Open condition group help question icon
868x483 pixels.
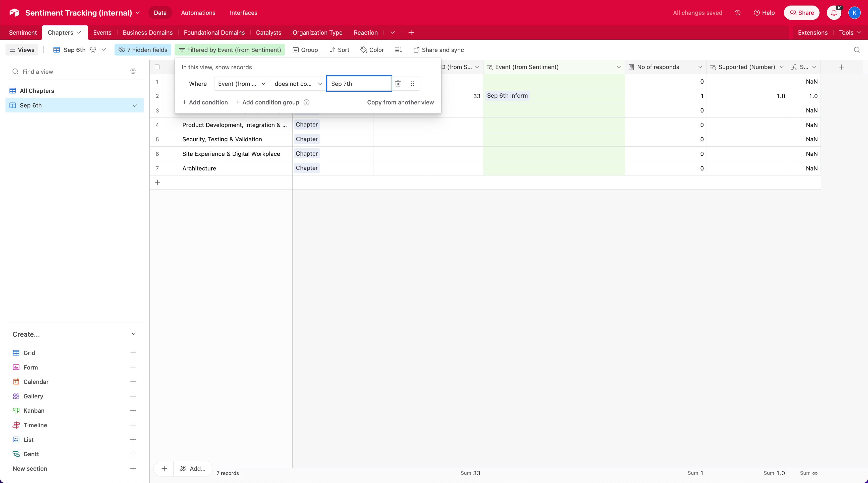coord(306,102)
